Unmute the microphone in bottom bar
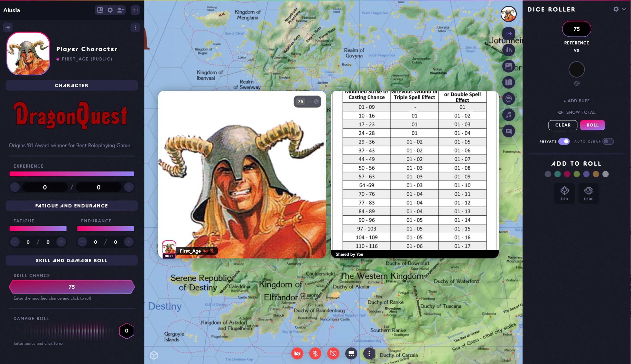Image resolution: width=631 pixels, height=364 pixels. tap(315, 353)
